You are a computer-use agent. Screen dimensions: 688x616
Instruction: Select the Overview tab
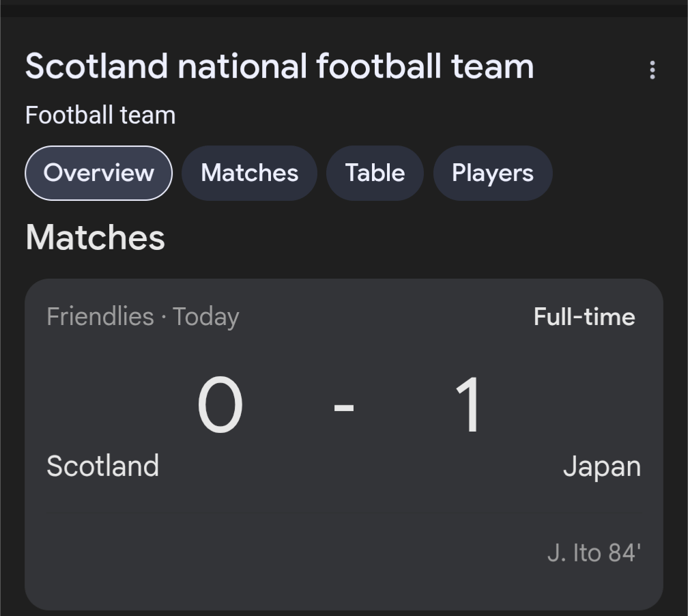point(98,173)
